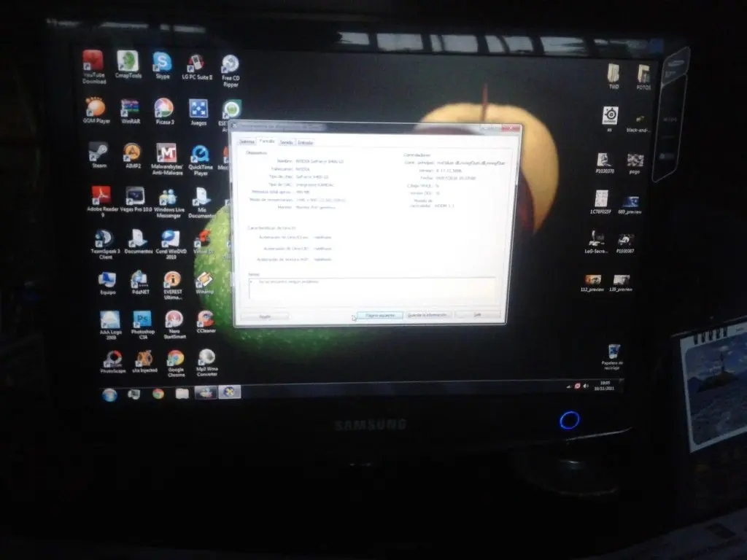This screenshot has width=747, height=560.
Task: Launch LG PC Suite II shortcut
Action: [x=197, y=66]
